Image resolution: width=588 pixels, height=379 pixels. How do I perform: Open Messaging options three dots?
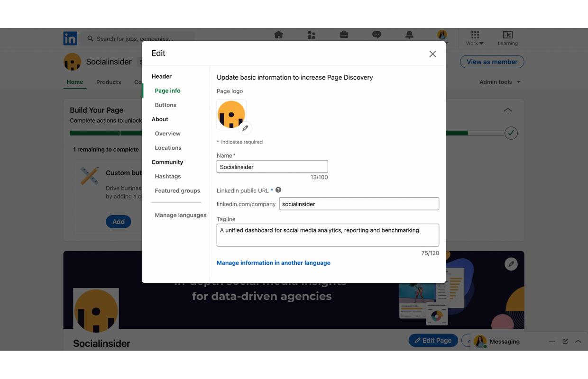click(x=552, y=342)
